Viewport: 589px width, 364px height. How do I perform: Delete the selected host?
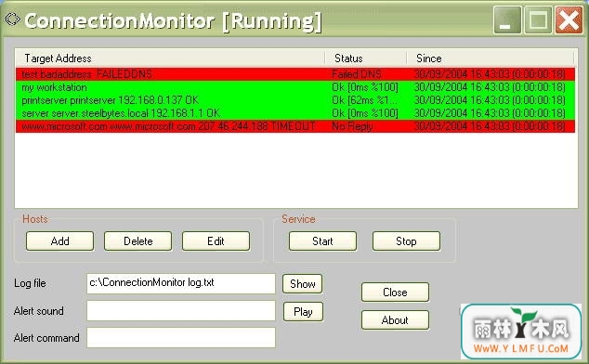pos(137,241)
